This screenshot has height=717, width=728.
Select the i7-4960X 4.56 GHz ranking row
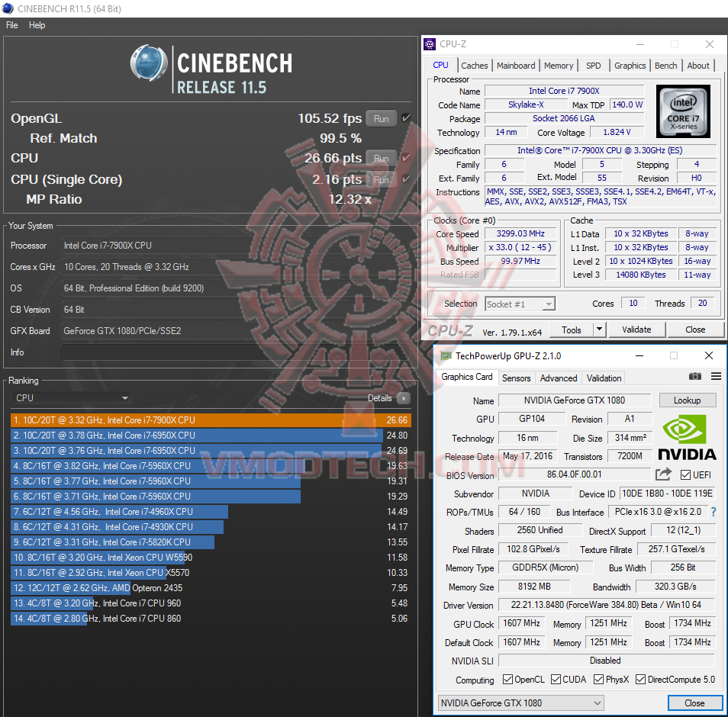tap(211, 511)
